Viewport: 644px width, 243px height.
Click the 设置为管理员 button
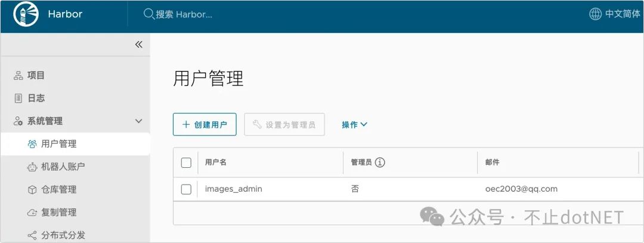284,124
